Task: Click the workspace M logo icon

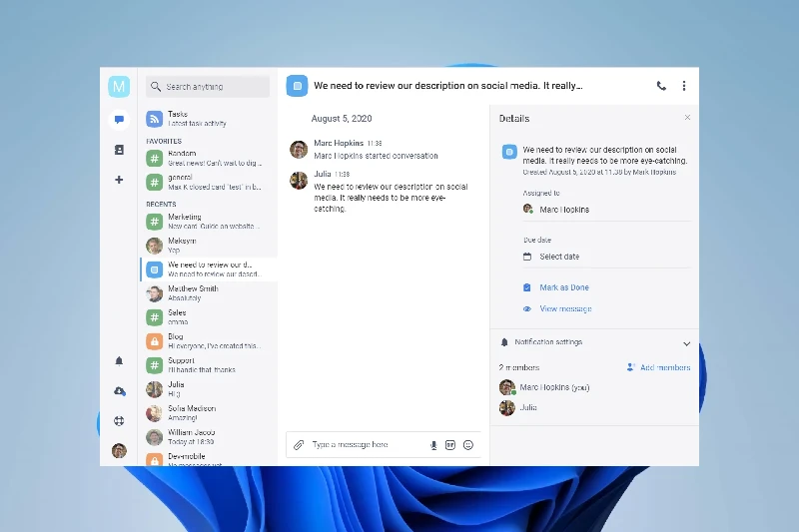Action: click(119, 87)
